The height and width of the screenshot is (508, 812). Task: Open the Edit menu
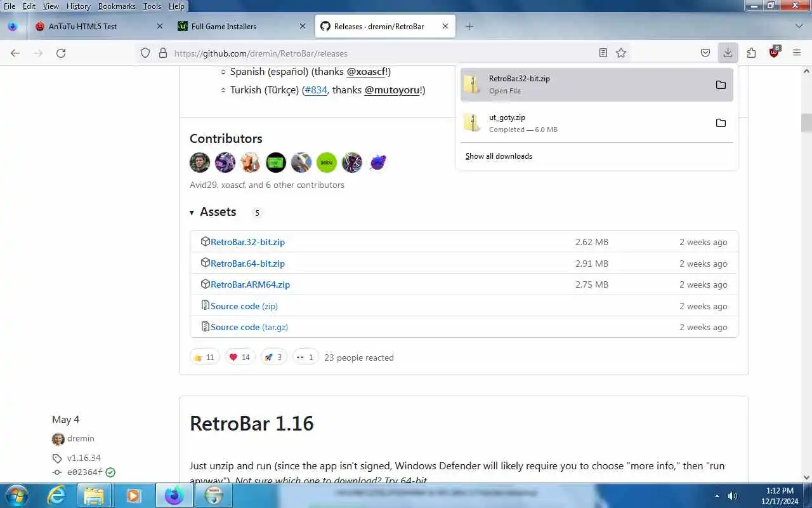pyautogui.click(x=29, y=6)
